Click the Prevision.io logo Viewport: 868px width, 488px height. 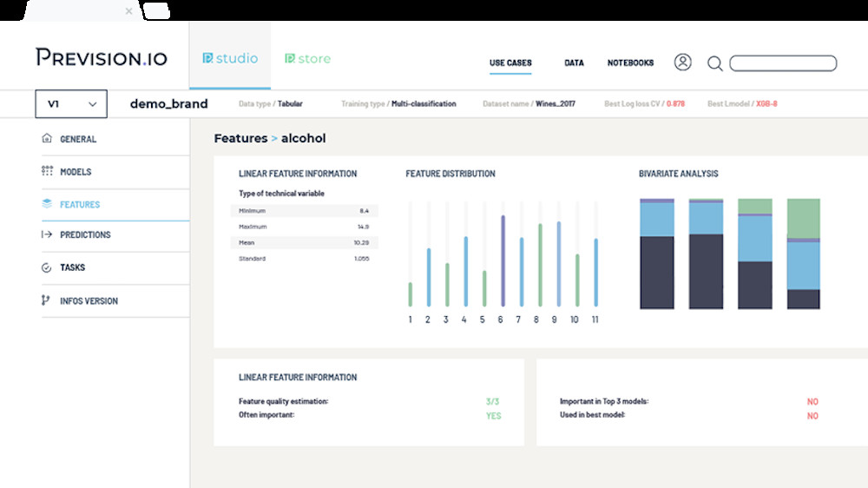click(102, 58)
